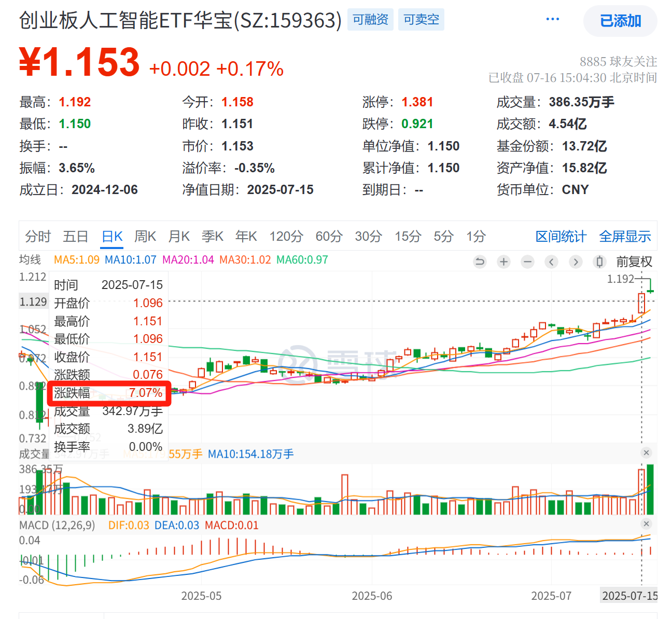Click the tooltip 成交额 3.89亿 row

pos(108,429)
